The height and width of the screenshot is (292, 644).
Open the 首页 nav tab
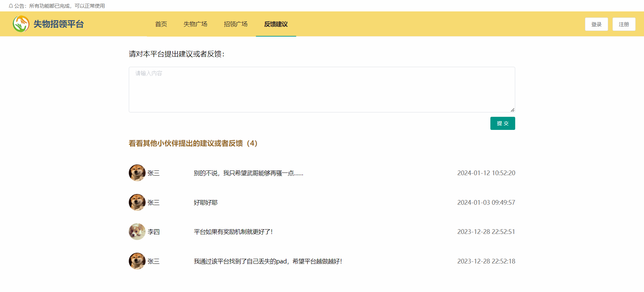(161, 24)
